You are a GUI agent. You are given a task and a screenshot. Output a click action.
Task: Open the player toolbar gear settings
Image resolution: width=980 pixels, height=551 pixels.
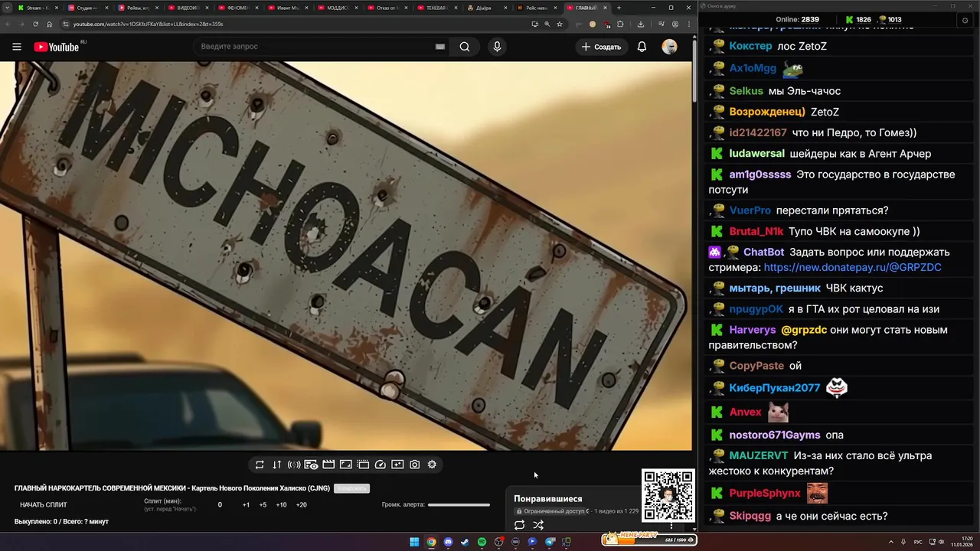432,465
